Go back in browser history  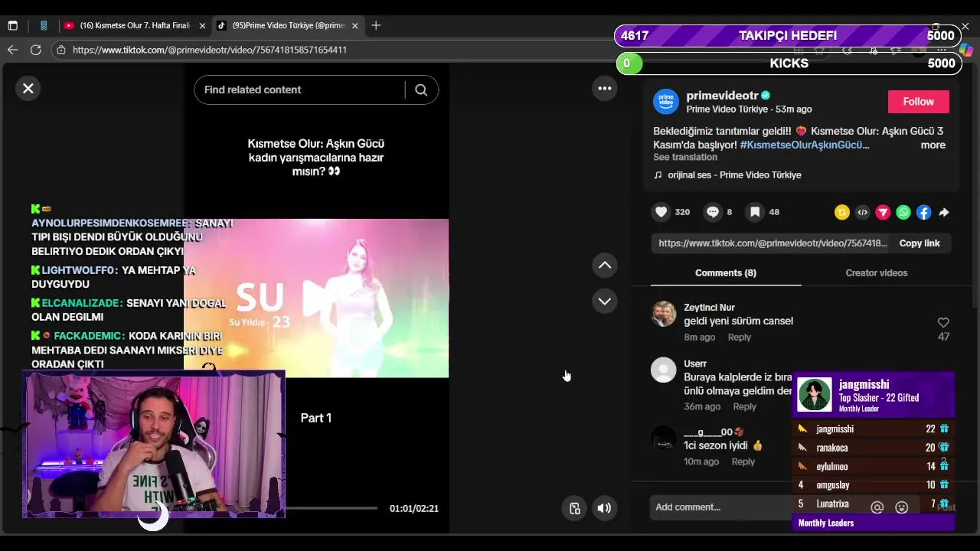tap(12, 50)
